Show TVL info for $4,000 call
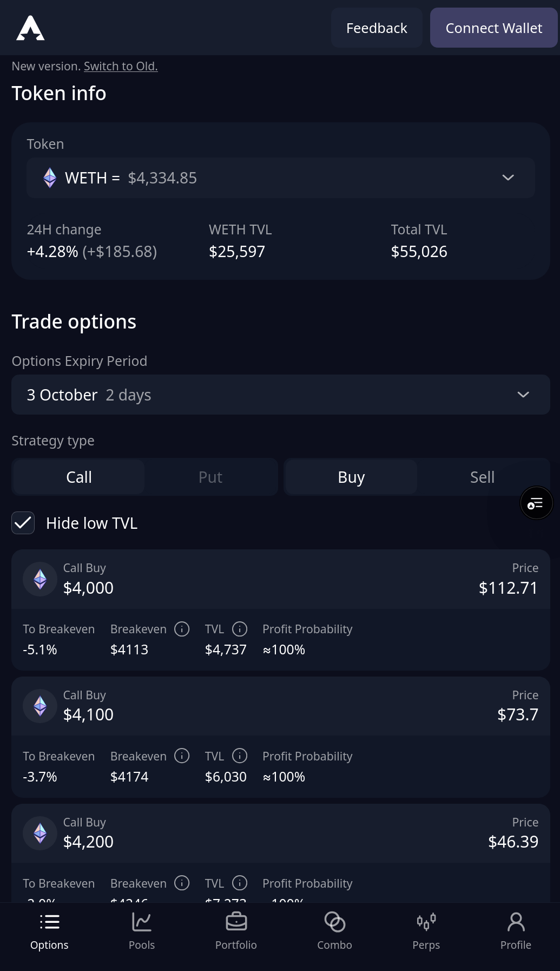 (x=240, y=629)
